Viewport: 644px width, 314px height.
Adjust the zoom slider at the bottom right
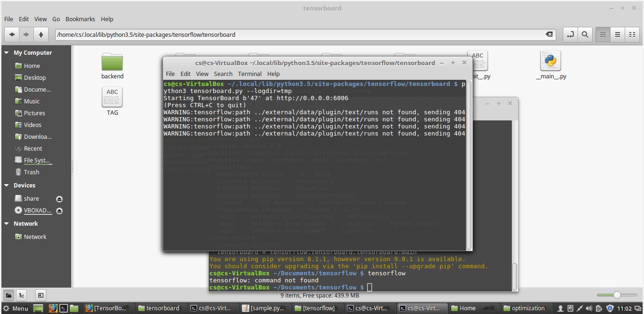point(618,295)
